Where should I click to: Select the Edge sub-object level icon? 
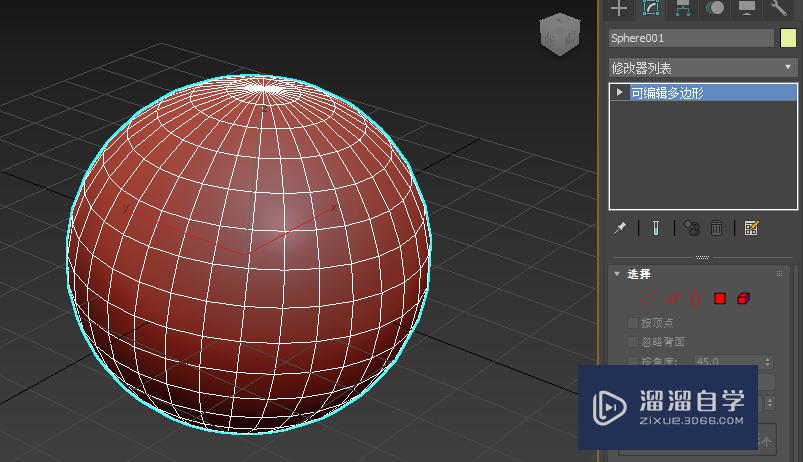pyautogui.click(x=672, y=298)
